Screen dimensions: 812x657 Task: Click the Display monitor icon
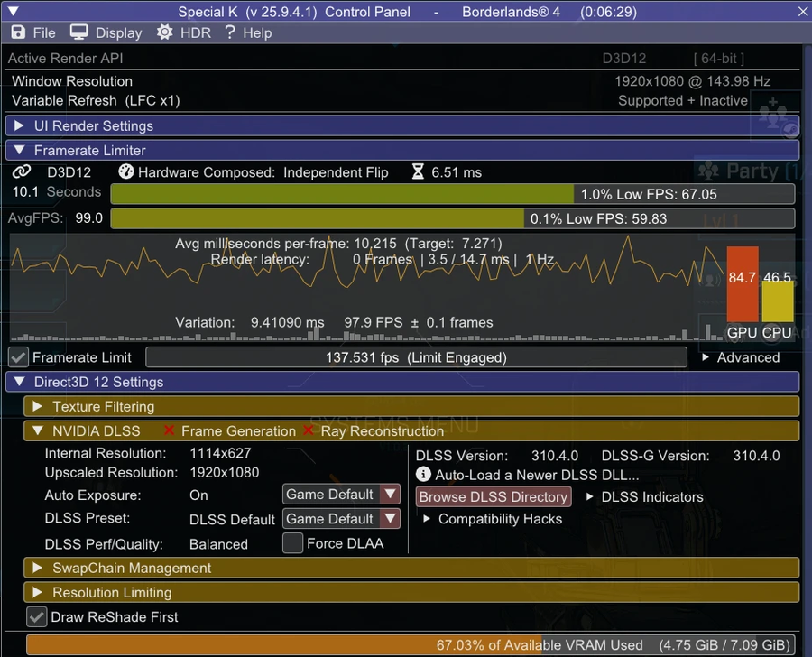(79, 32)
